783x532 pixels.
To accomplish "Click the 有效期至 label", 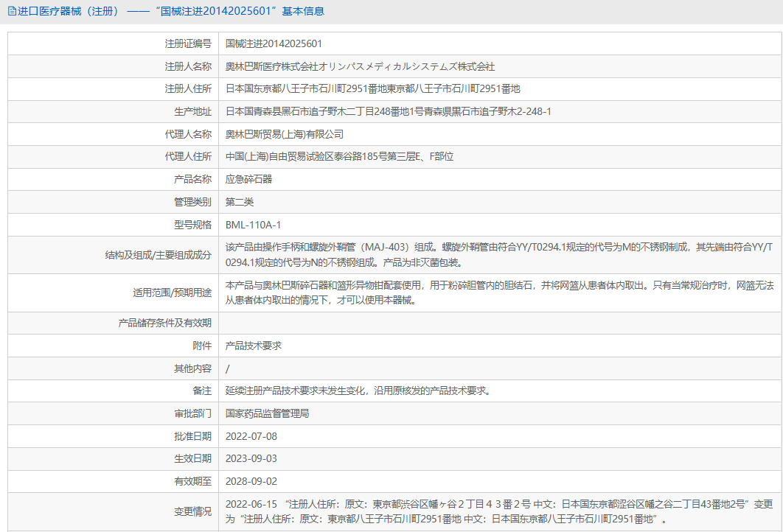I will pos(192,482).
